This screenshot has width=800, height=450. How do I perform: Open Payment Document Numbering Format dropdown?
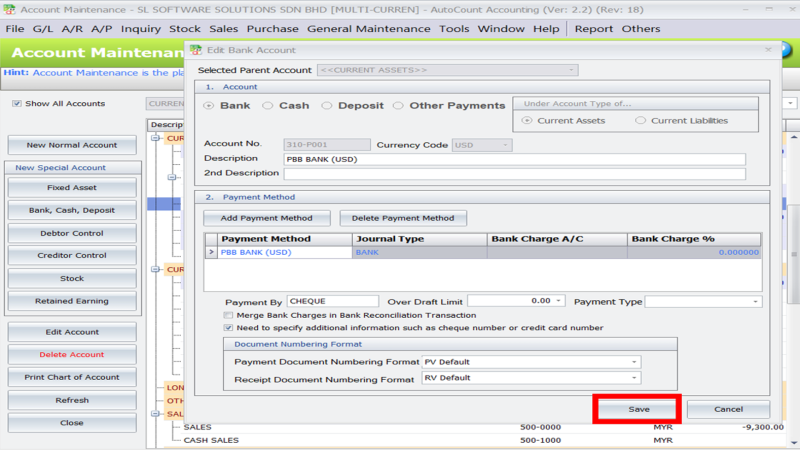click(x=634, y=362)
